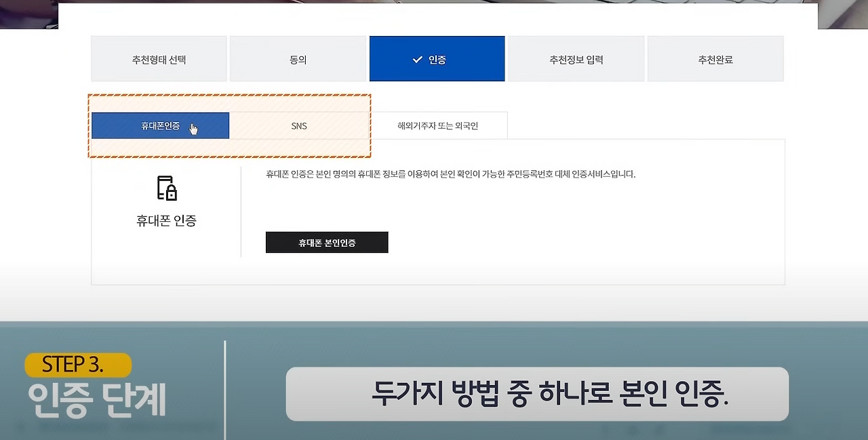Screen dimensions: 868x440
Task: Open the 동의 step
Action: point(298,58)
